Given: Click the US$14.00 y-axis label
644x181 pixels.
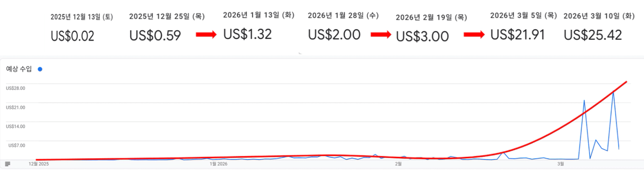Looking at the screenshot, I should click(x=15, y=127).
